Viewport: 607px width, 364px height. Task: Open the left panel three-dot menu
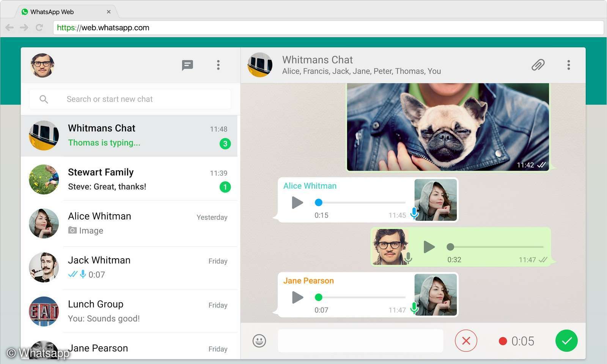[219, 65]
